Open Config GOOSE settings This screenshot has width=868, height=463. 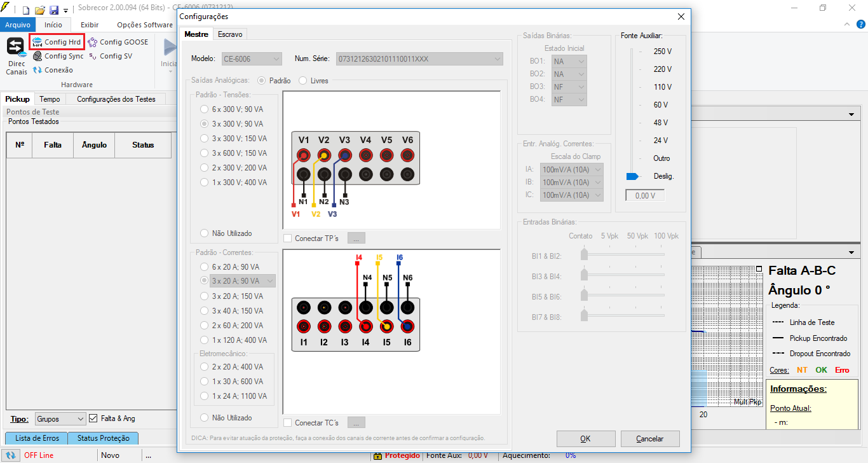(x=118, y=42)
